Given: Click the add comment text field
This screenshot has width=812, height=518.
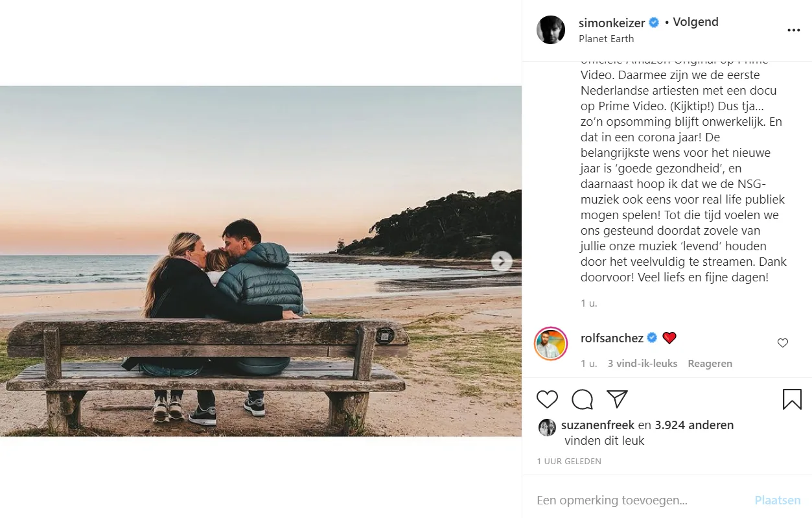Looking at the screenshot, I should click(x=642, y=500).
